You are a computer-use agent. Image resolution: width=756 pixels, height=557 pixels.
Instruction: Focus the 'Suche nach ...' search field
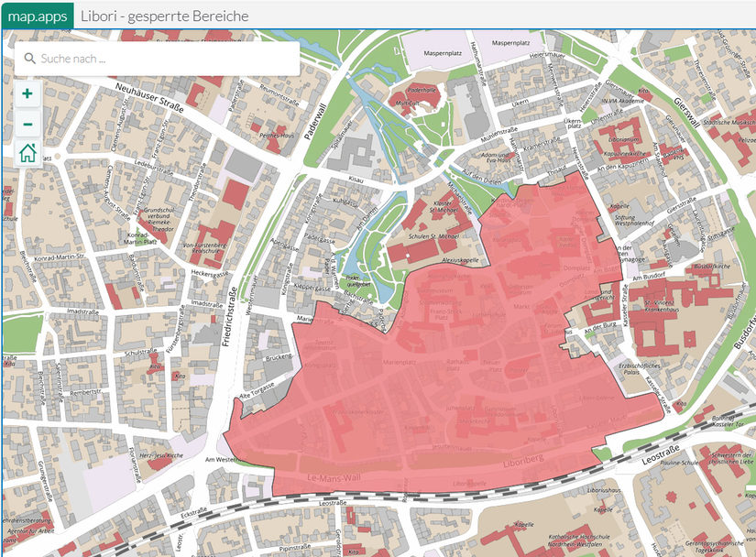(165, 59)
